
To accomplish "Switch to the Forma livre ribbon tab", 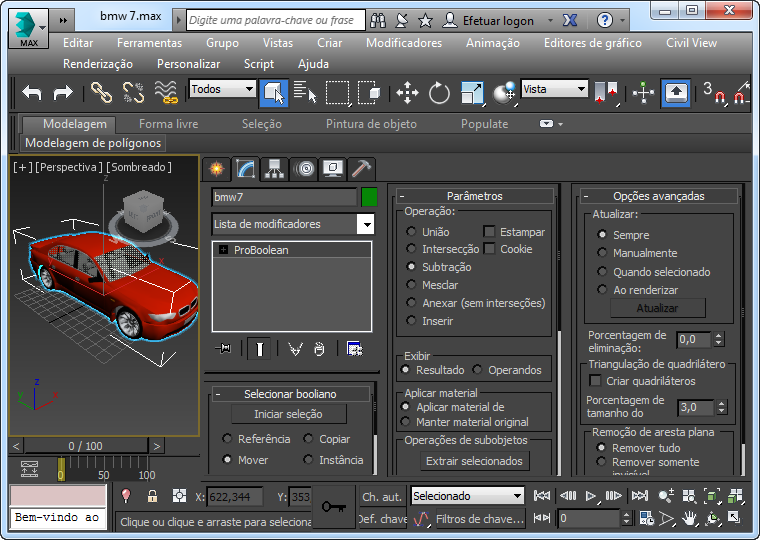I will click(x=168, y=124).
